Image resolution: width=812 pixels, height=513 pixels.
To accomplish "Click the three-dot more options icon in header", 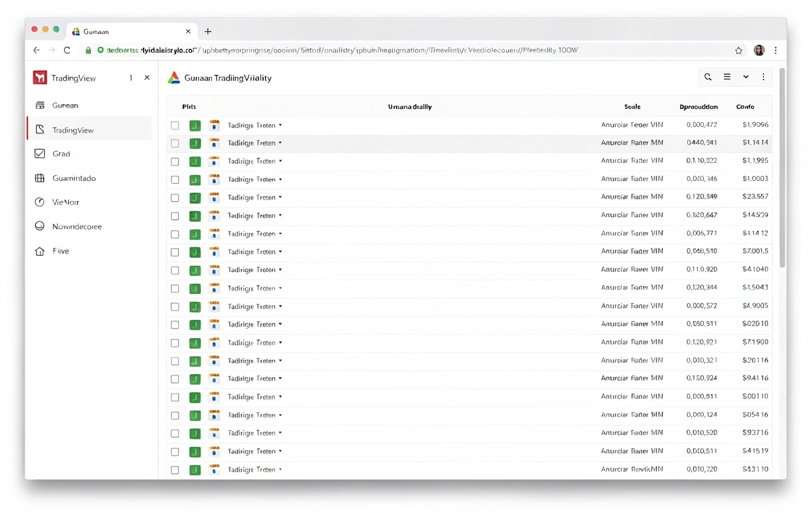I will pyautogui.click(x=763, y=77).
